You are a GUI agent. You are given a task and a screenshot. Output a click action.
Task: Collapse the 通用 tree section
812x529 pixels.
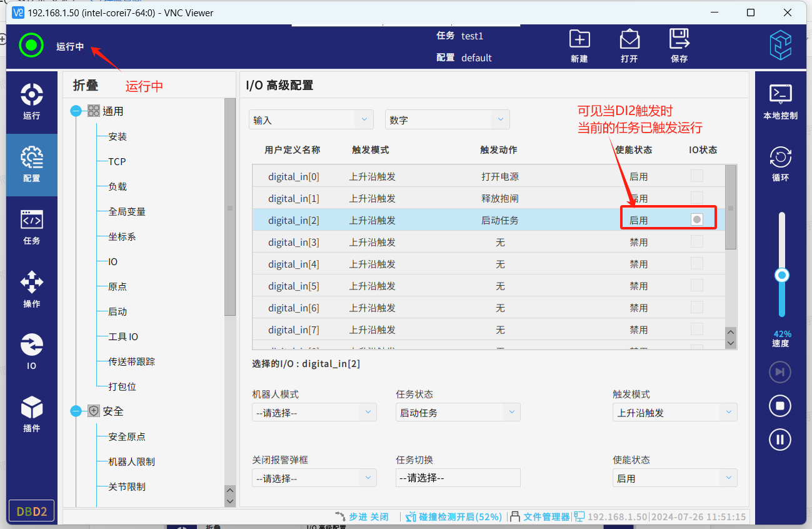pyautogui.click(x=76, y=111)
